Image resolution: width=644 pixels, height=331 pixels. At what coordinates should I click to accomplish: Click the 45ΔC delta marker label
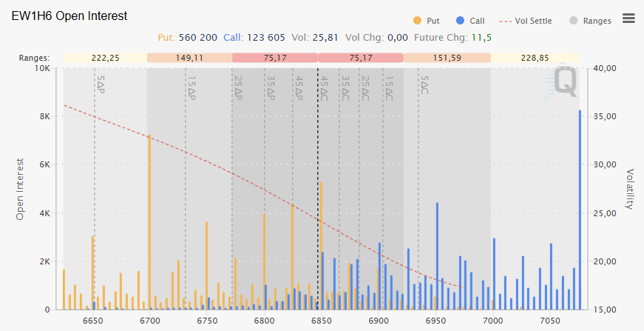pos(323,88)
